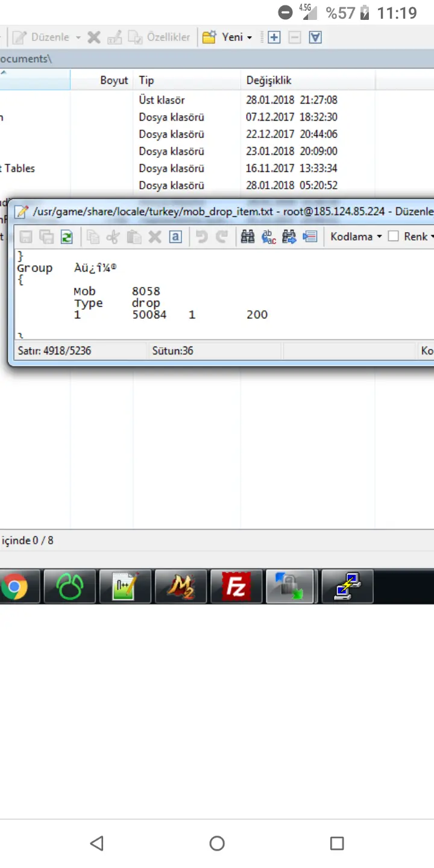The width and height of the screenshot is (434, 868).
Task: Click the Delete X icon in file panel toolbar
Action: click(x=93, y=37)
